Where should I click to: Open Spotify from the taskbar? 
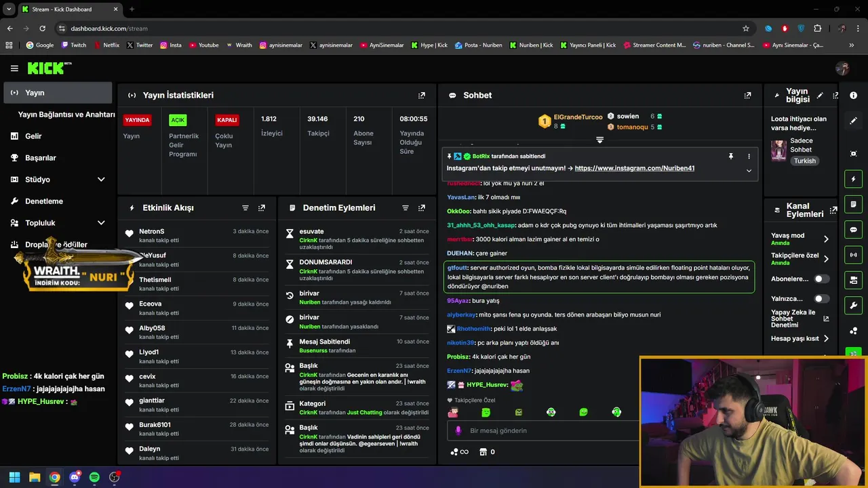(94, 477)
